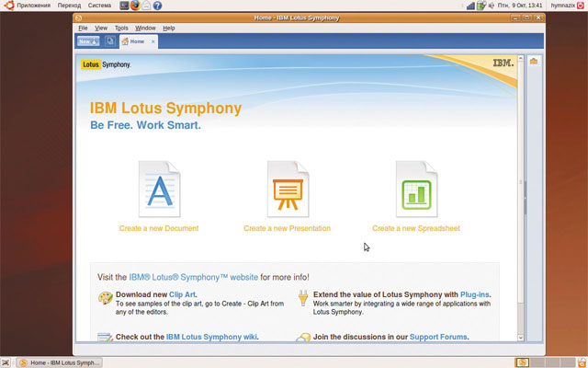
Task: Close the Home tab with its x
Action: (153, 41)
